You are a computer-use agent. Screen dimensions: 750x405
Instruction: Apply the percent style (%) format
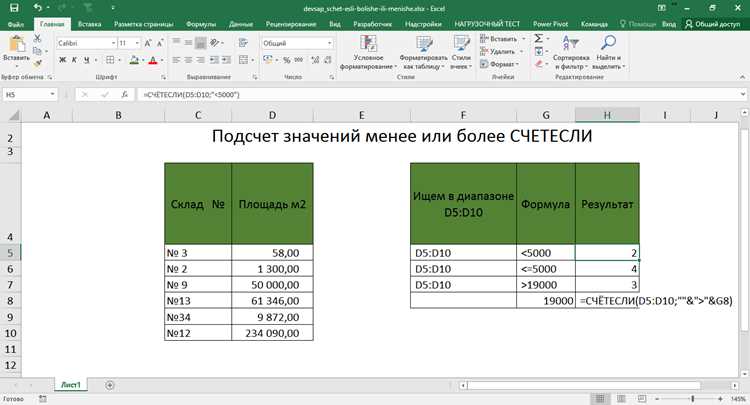coord(287,60)
